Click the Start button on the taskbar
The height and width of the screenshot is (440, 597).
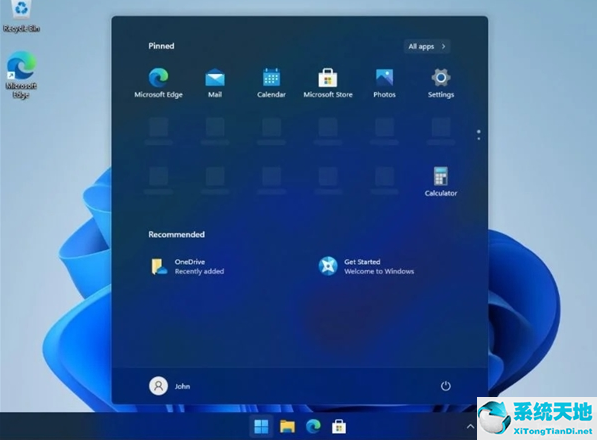click(261, 427)
